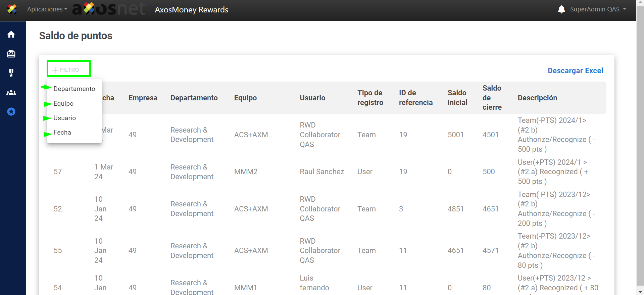Viewport: 644px width, 295px height.
Task: Click the axosnet brand logo
Action: tap(108, 9)
